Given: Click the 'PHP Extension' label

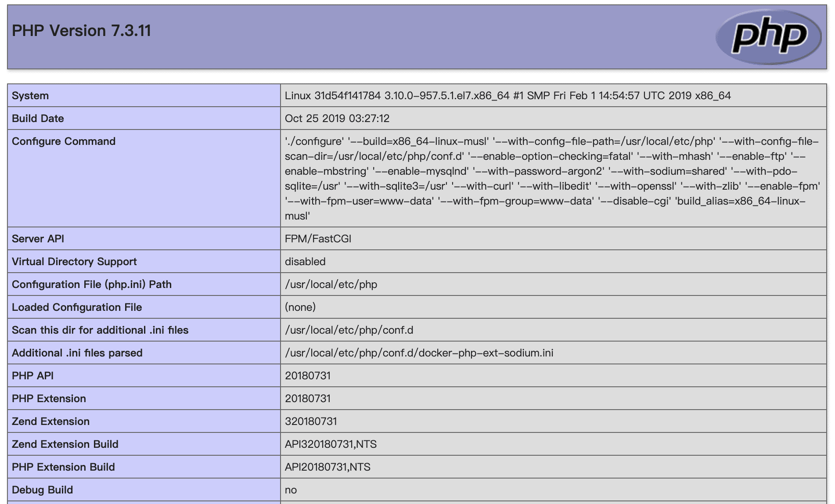Looking at the screenshot, I should pyautogui.click(x=49, y=399).
